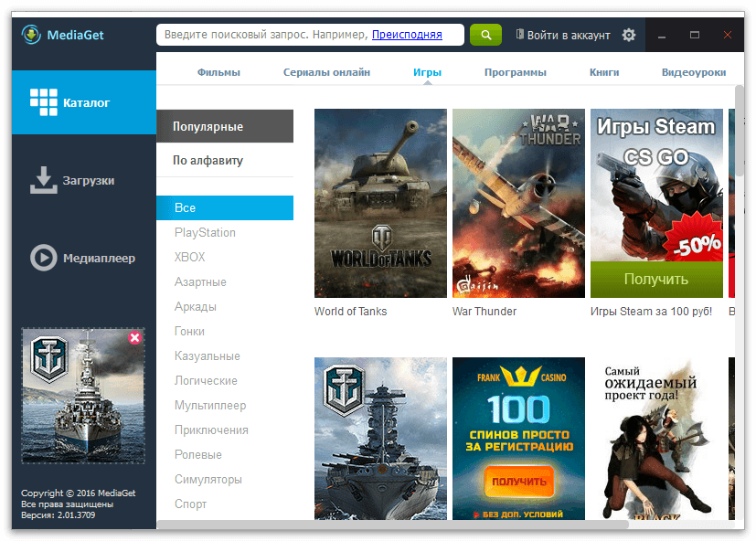Close the MediaGet window
The height and width of the screenshot is (541, 756).
click(x=728, y=35)
